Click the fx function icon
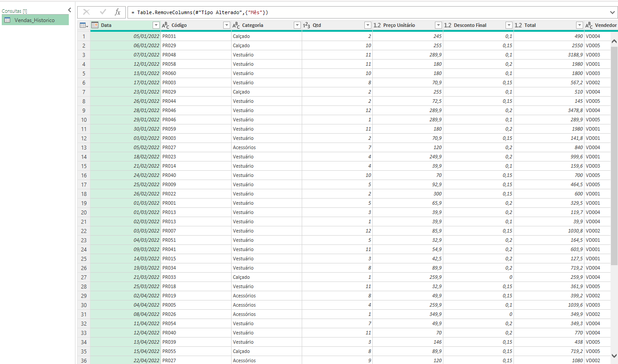The width and height of the screenshot is (618, 364). (117, 12)
